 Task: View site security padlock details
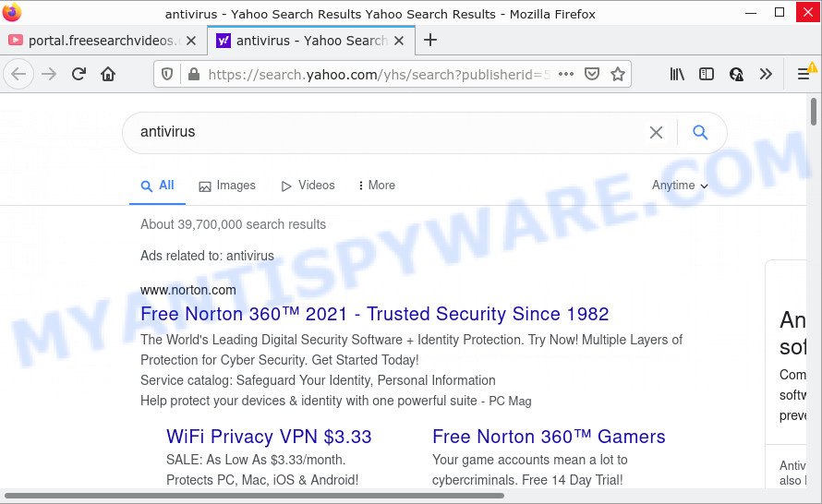(x=193, y=75)
